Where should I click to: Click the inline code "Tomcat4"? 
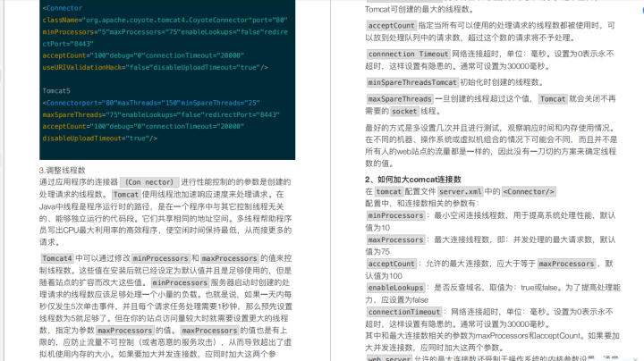[x=56, y=258]
